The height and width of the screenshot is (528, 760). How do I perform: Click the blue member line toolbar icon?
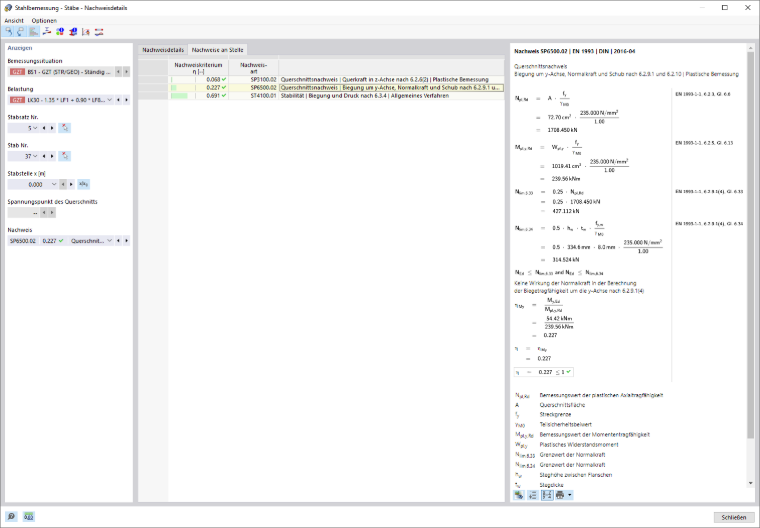coord(47,32)
